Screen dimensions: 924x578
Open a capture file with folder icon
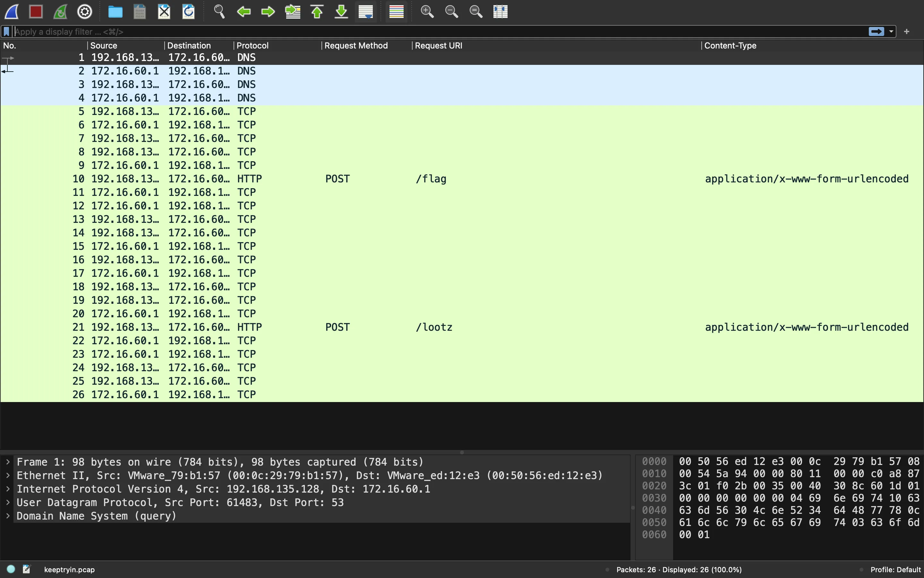click(115, 12)
